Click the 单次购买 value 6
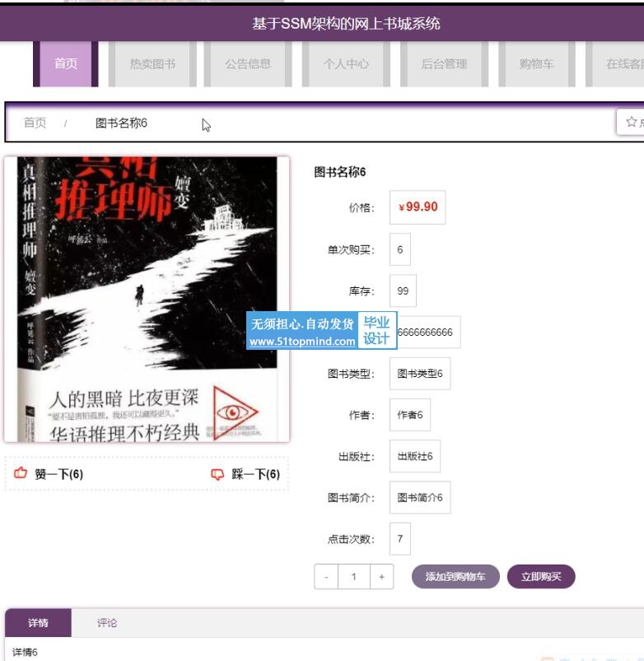The width and height of the screenshot is (644, 661). (399, 249)
